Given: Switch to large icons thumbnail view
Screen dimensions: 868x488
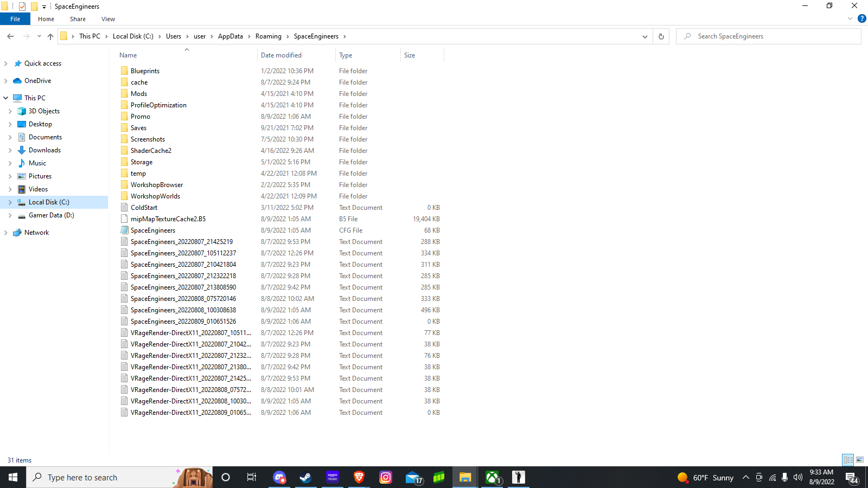Looking at the screenshot, I should pos(860,460).
